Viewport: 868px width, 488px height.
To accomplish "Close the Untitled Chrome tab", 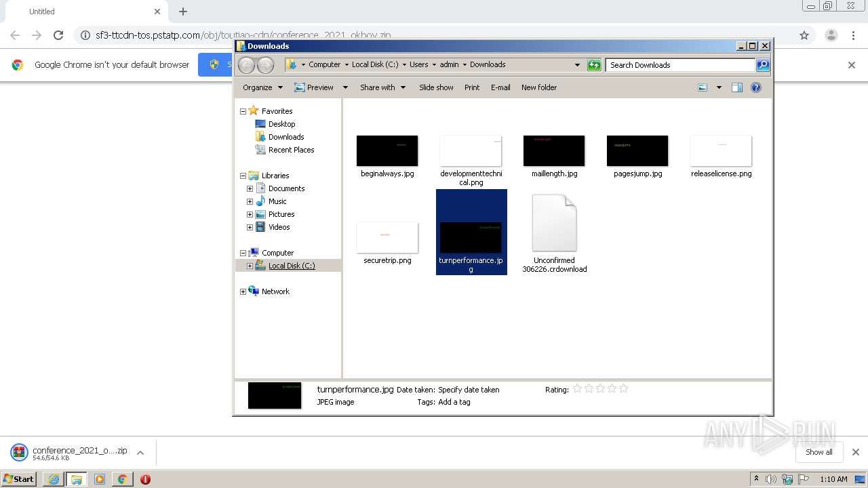I will pos(157,12).
